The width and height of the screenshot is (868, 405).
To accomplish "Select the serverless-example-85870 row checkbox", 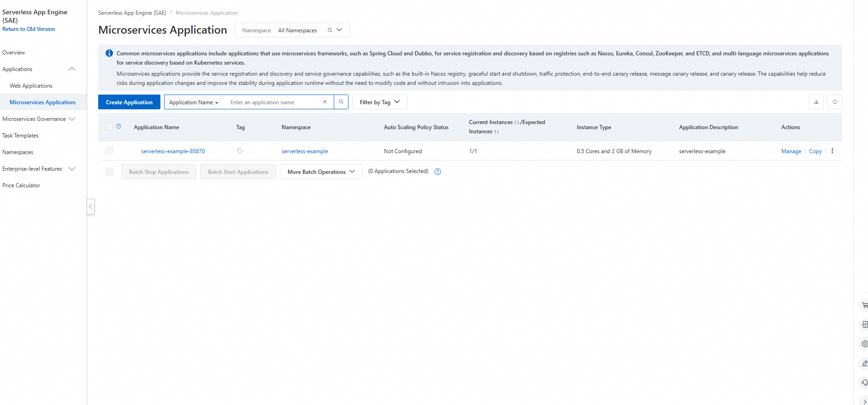I will (x=109, y=151).
